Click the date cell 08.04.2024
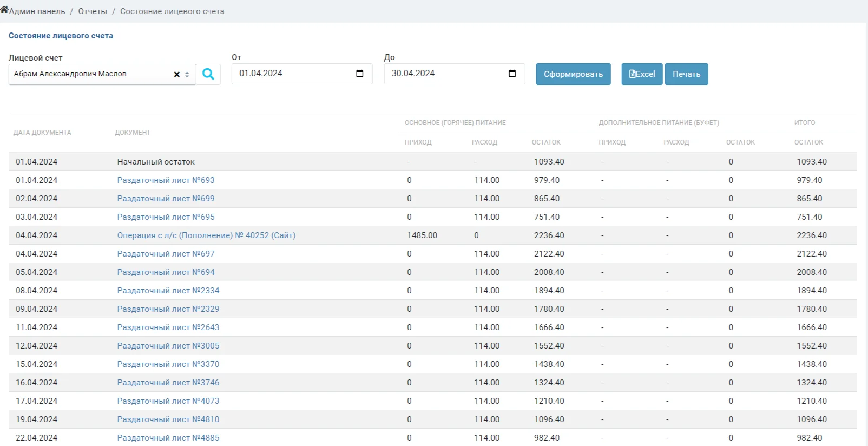Screen dimensions: 868x446 click(x=36, y=291)
